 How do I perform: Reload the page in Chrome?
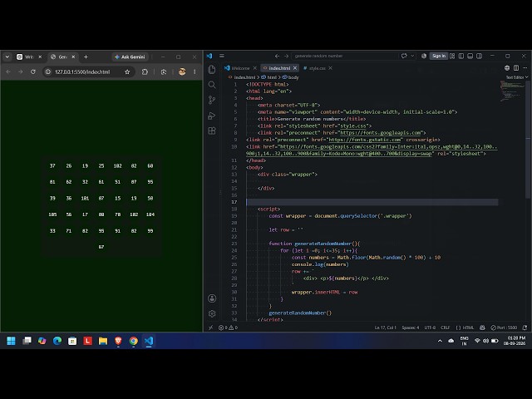click(x=33, y=71)
